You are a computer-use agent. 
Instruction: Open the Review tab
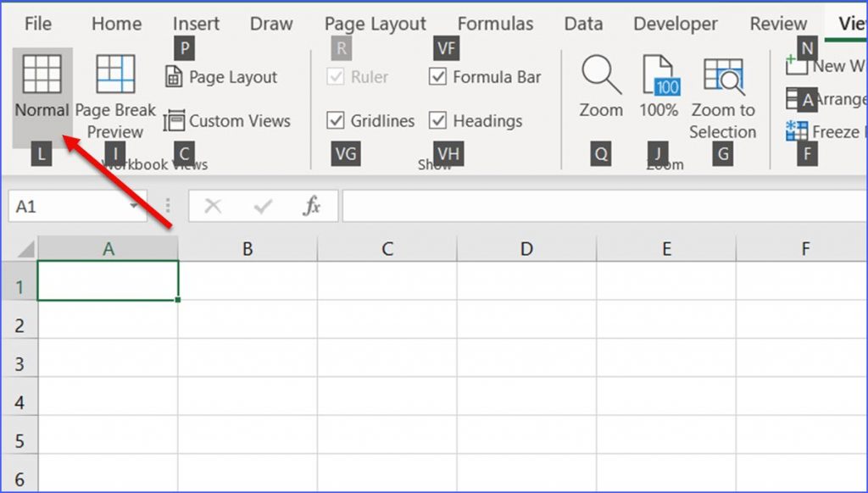pyautogui.click(x=778, y=24)
